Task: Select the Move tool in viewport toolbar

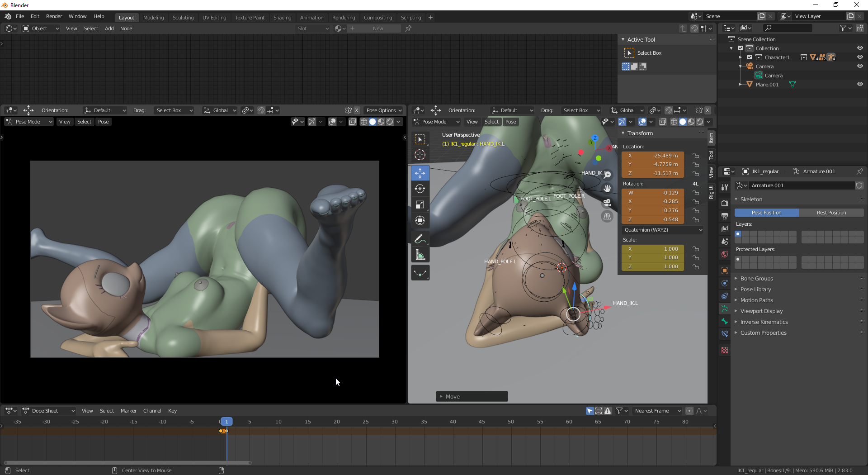Action: pos(420,173)
